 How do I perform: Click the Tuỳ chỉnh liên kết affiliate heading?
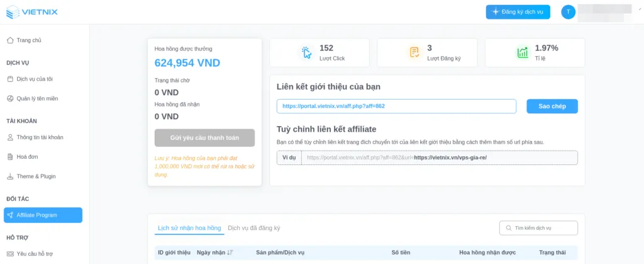(326, 130)
